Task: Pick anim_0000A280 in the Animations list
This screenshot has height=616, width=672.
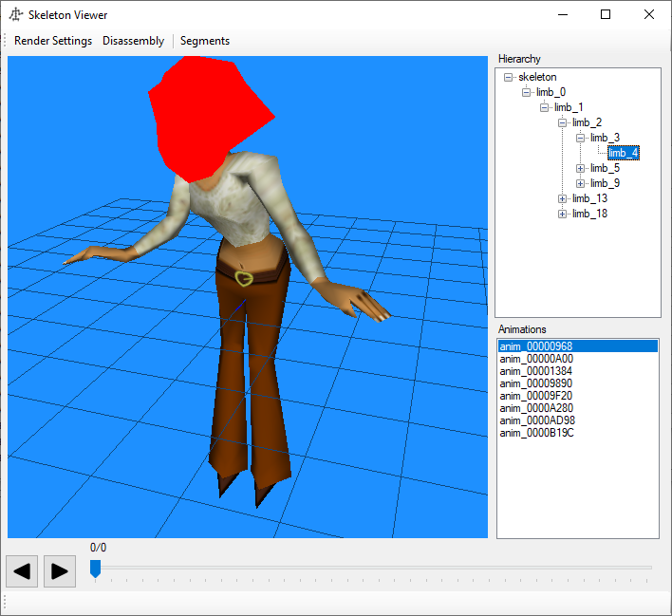Action: point(536,408)
